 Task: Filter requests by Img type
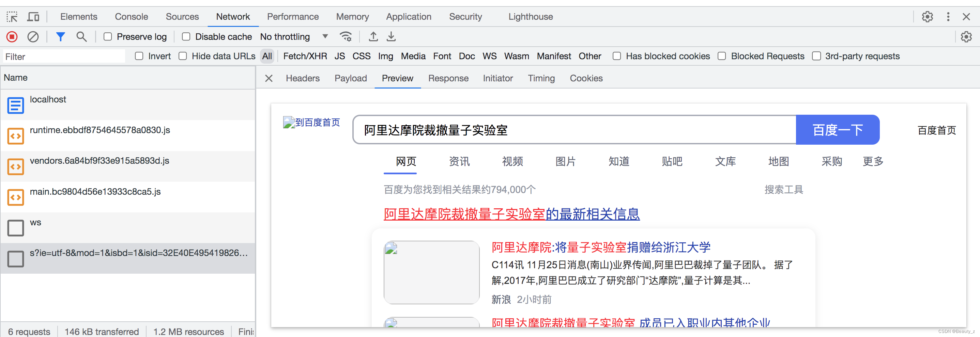click(x=385, y=56)
